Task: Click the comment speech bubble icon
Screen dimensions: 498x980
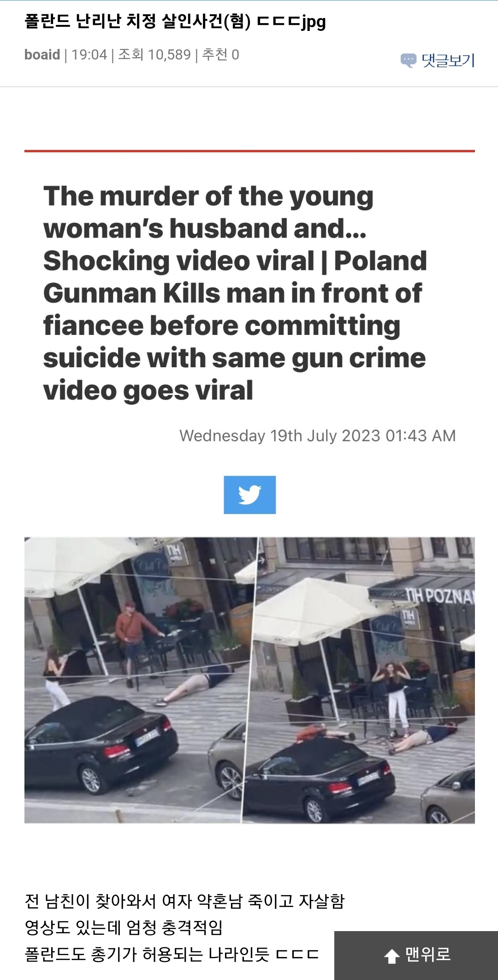Action: (409, 60)
